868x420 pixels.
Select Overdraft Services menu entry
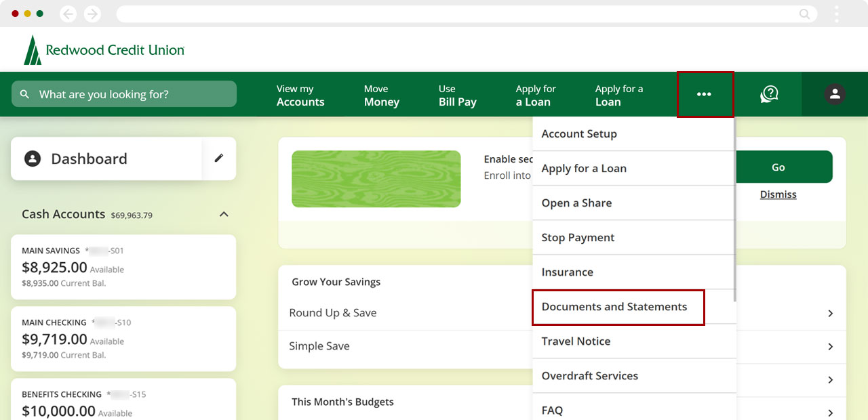(x=633, y=375)
